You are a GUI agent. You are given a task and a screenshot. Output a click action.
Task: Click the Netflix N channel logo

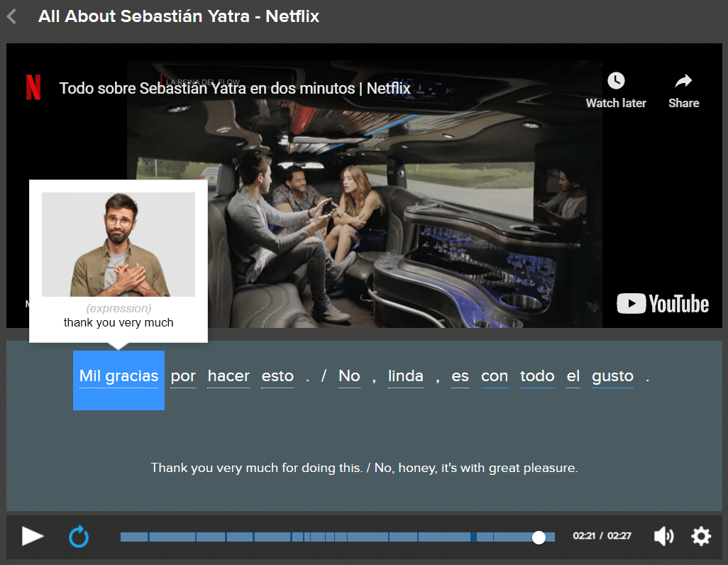click(33, 88)
